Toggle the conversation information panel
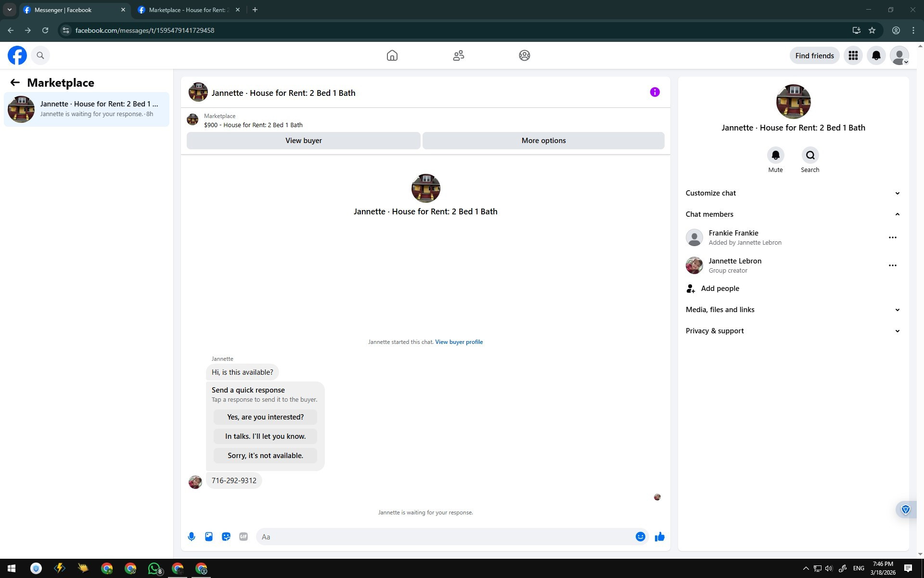The width and height of the screenshot is (924, 578). 654,92
